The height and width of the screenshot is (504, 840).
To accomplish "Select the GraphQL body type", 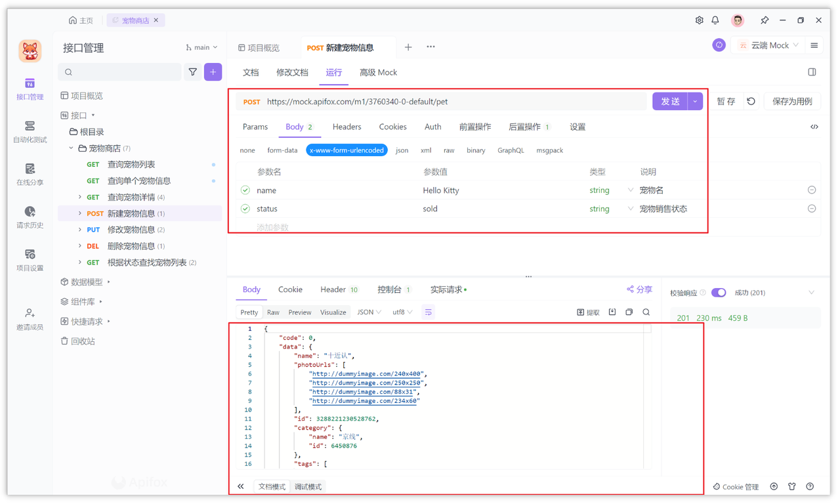I will coord(511,150).
